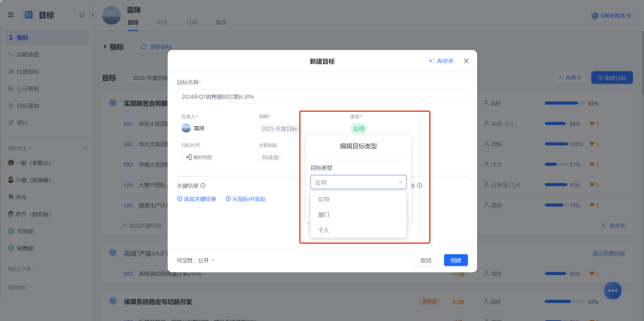
Task: Click 研发部 tag on third goal
Action: click(429, 301)
